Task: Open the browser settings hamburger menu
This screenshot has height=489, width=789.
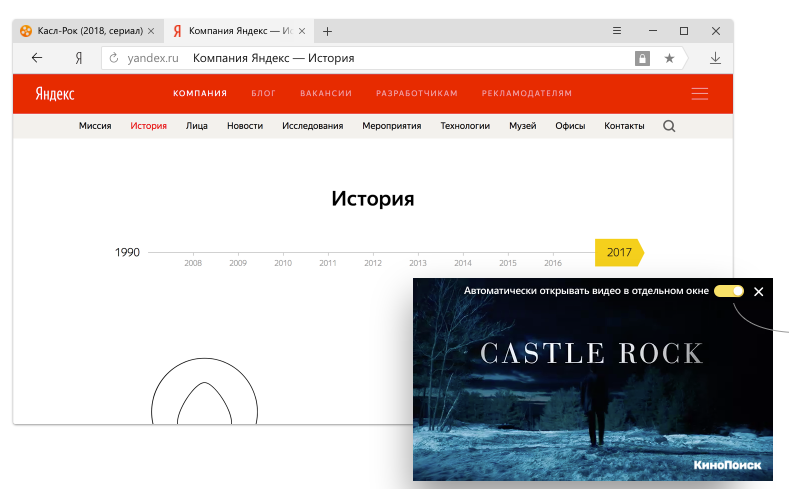Action: pyautogui.click(x=617, y=31)
